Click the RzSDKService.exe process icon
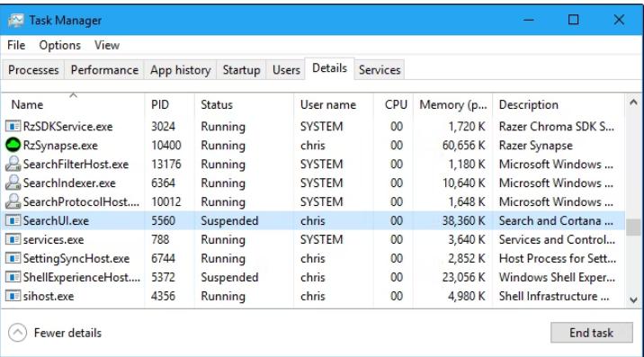 tap(13, 126)
